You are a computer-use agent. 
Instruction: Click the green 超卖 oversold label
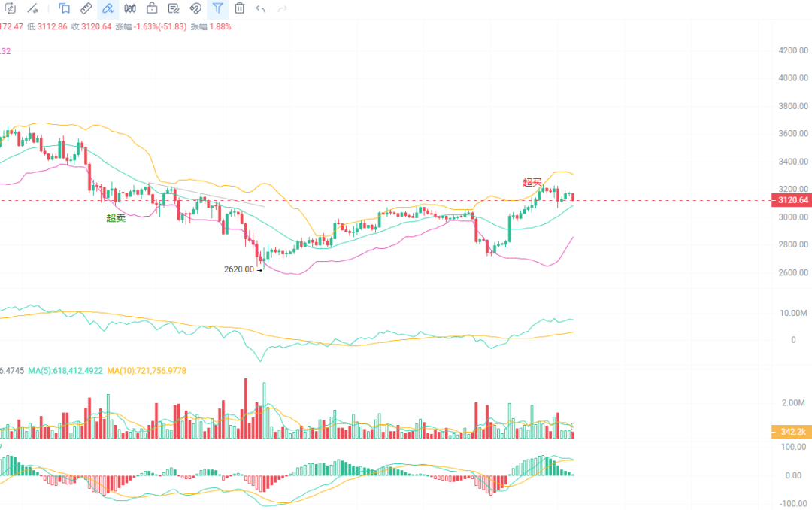tap(116, 218)
